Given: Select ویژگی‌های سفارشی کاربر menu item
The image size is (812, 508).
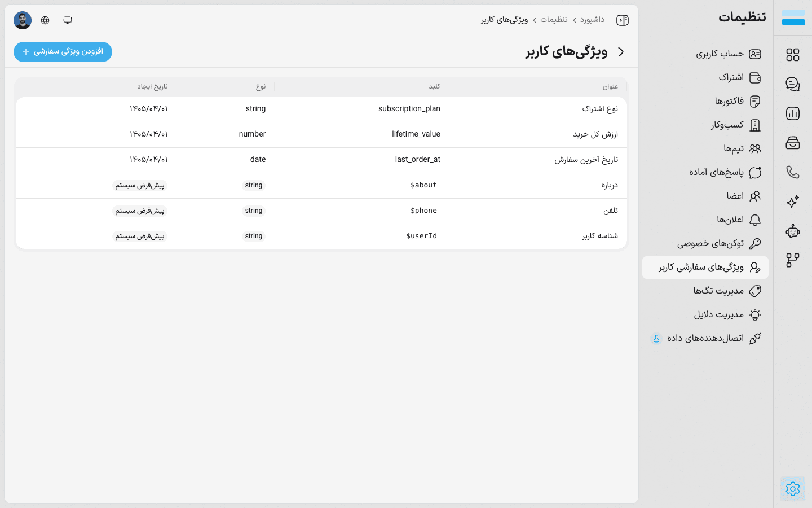Looking at the screenshot, I should coord(705,268).
